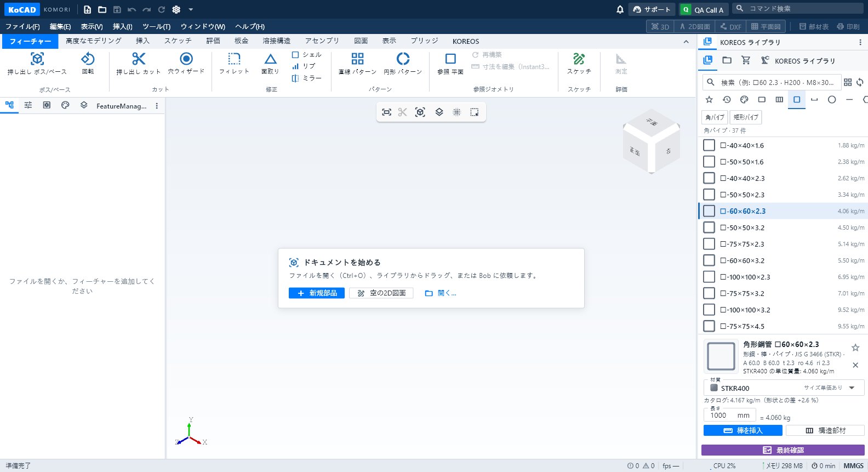Select the 押し出し ボス/ベース extrude tool

[x=37, y=64]
